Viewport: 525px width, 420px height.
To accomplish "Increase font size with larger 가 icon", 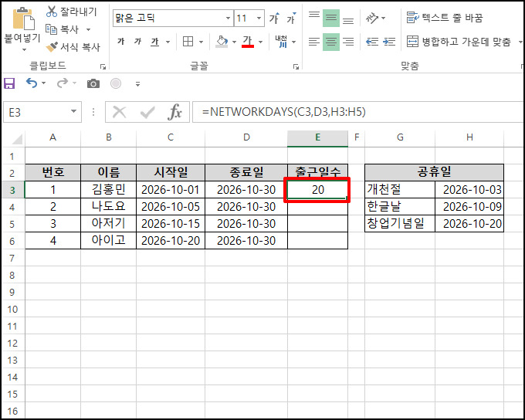I will tap(275, 18).
